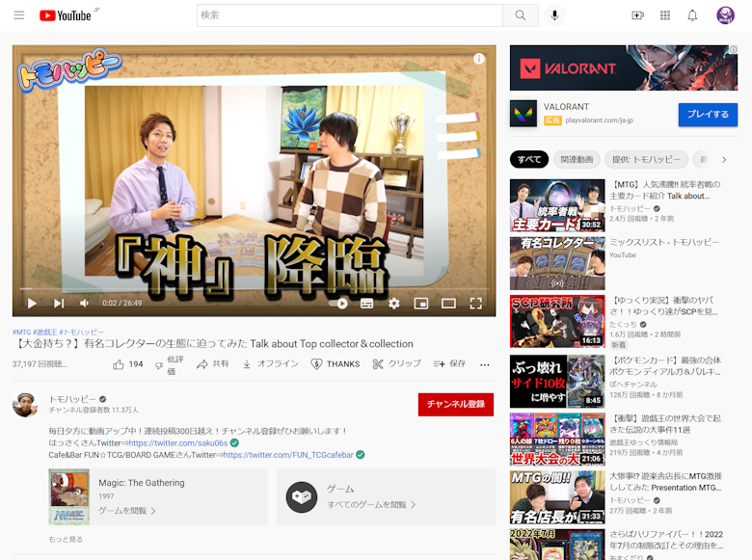Open the SCP研究所 video thumbnail
Screen dimensions: 752x560
[x=557, y=321]
